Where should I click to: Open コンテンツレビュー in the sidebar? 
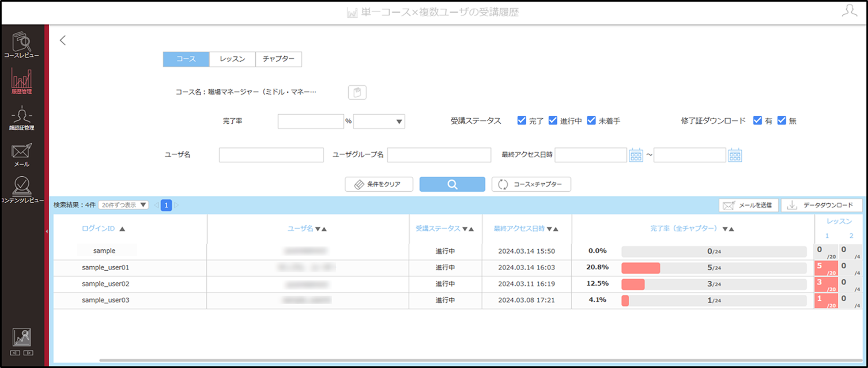click(x=21, y=190)
